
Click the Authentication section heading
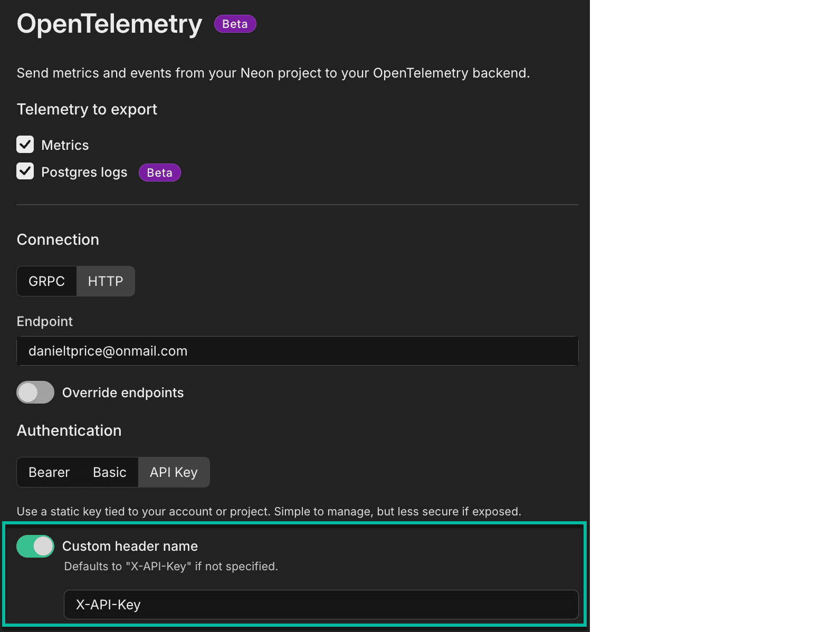(x=69, y=430)
